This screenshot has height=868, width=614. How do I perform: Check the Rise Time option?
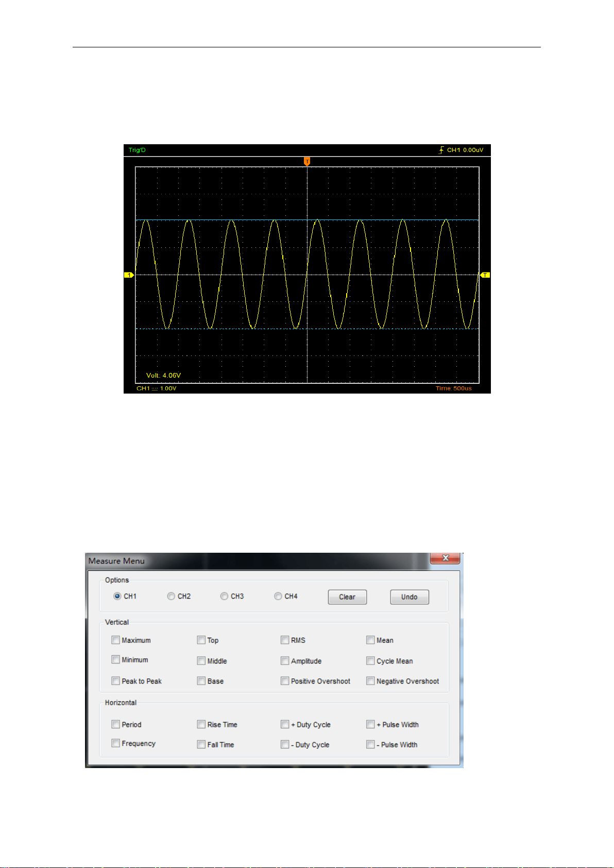tap(201, 724)
